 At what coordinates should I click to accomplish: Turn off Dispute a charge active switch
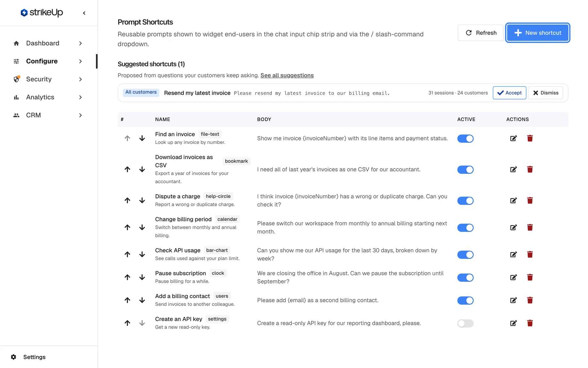pos(465,201)
